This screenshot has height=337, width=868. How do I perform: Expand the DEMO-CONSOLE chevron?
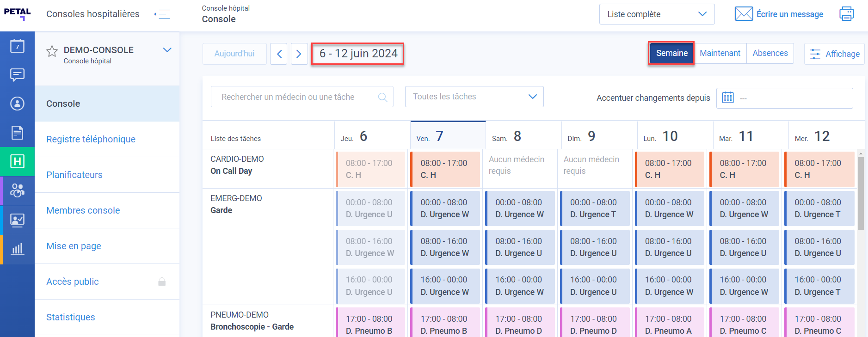click(x=167, y=50)
